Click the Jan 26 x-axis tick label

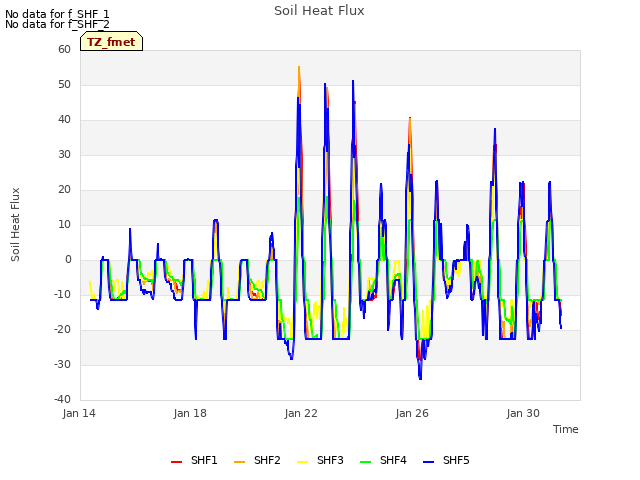click(x=412, y=413)
